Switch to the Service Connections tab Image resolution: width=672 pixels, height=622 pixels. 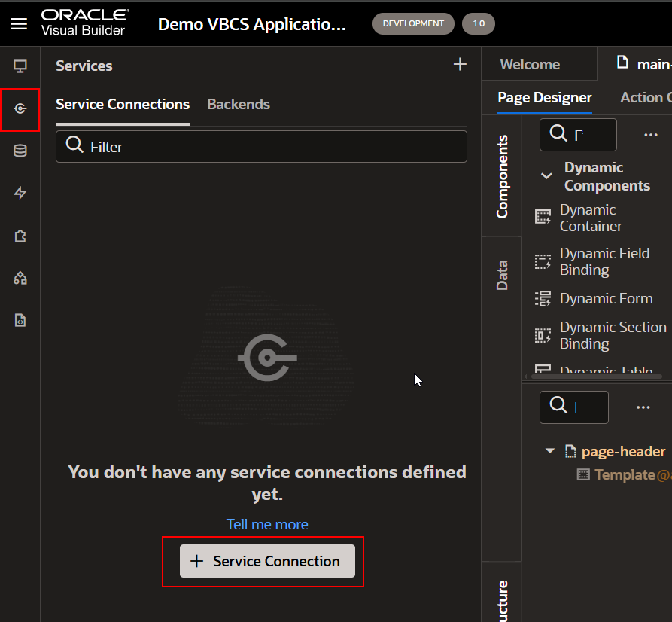123,104
